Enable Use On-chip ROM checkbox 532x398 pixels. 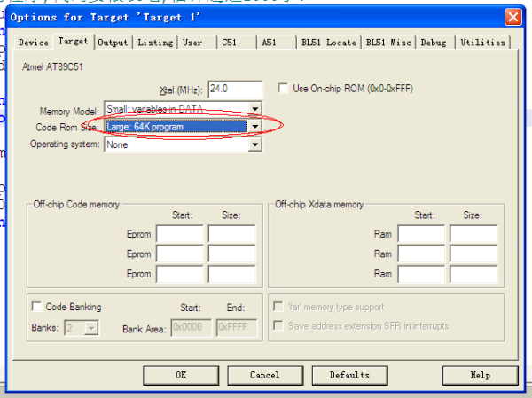(x=283, y=89)
